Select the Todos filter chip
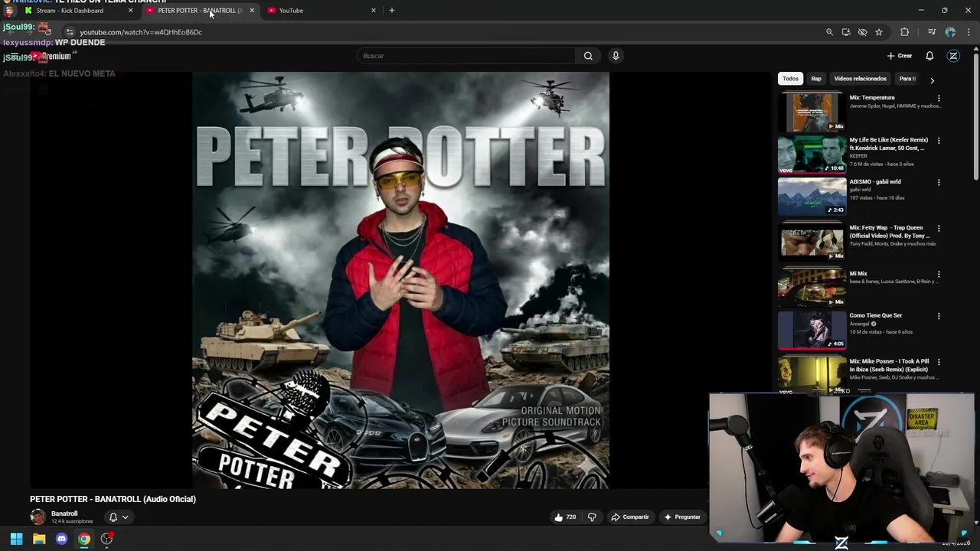This screenshot has width=980, height=551. click(790, 79)
